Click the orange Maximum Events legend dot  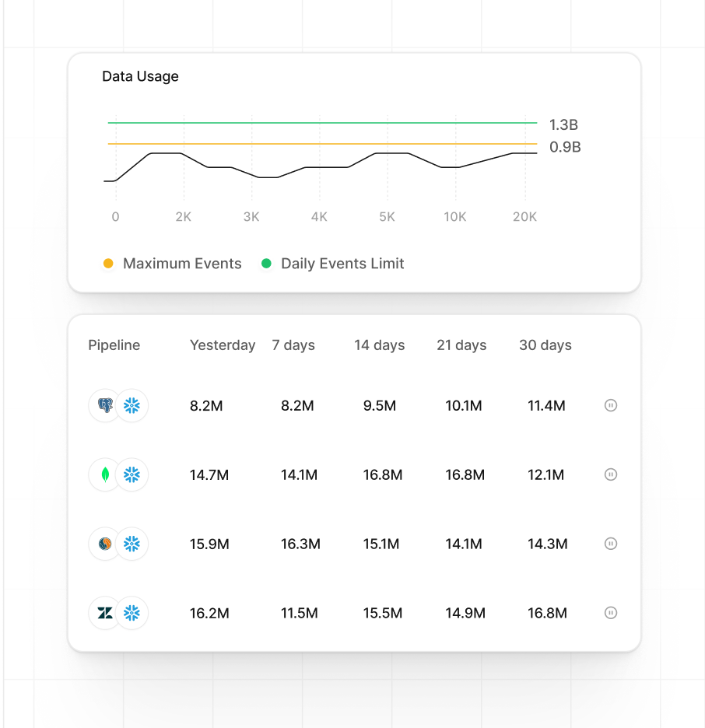tap(108, 264)
